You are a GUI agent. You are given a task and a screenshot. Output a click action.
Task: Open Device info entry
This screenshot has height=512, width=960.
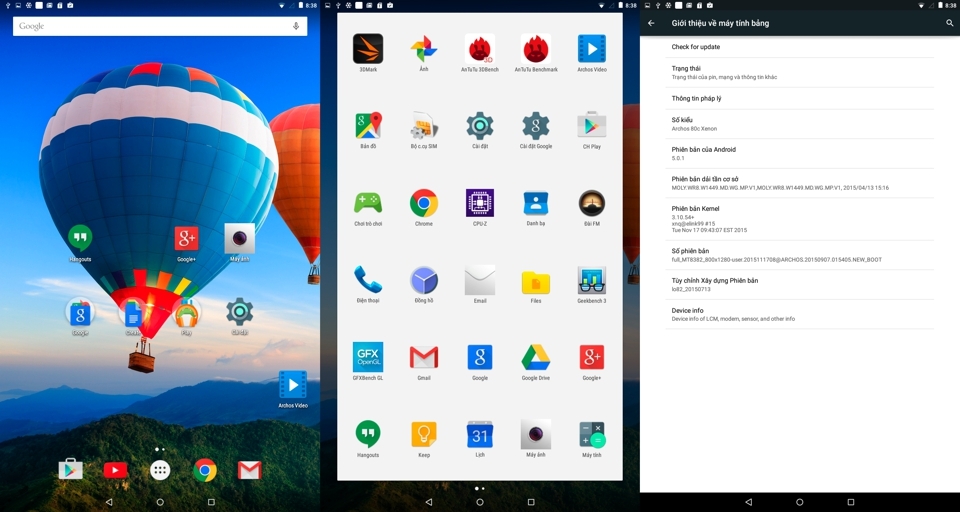pos(800,314)
